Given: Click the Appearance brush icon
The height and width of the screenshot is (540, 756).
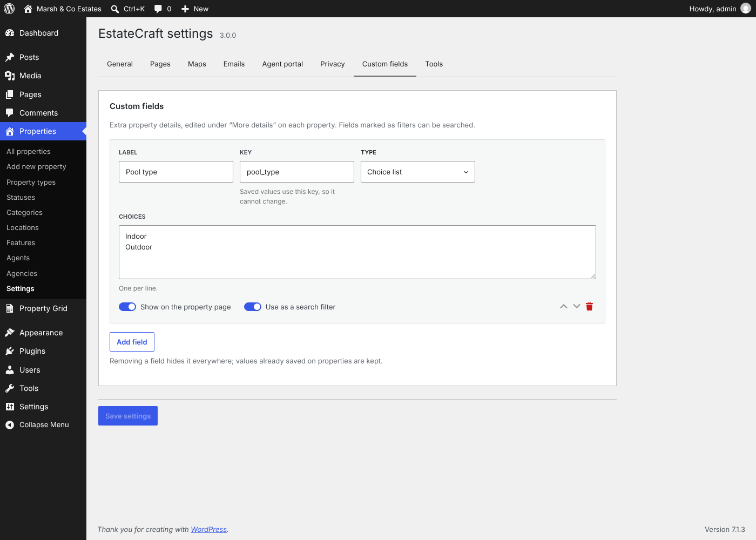Looking at the screenshot, I should (10, 333).
